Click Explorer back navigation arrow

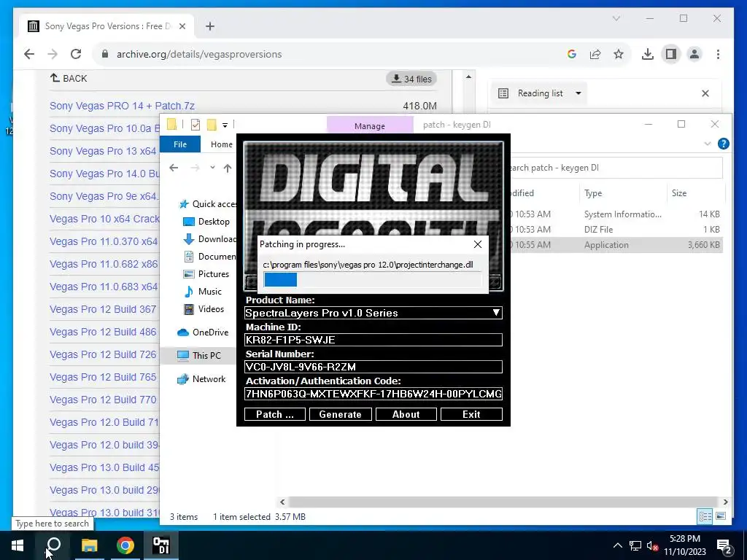tap(174, 168)
